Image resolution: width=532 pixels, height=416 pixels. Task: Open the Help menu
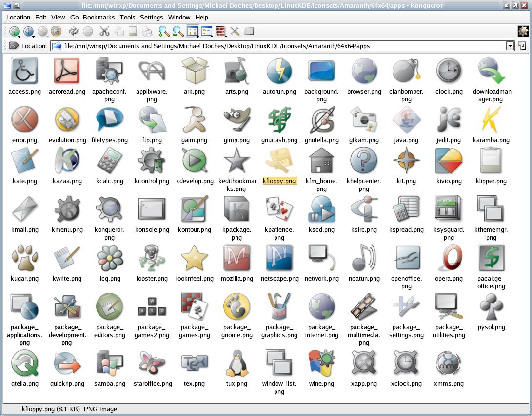[201, 17]
